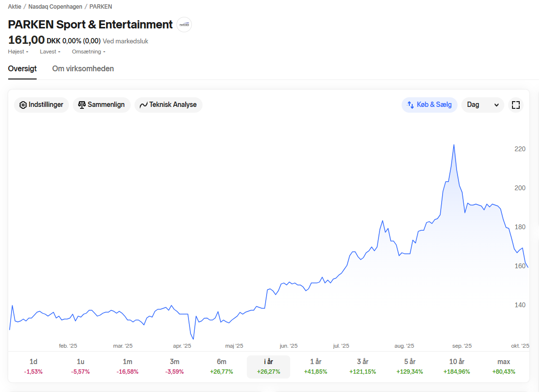Screen dimensions: 539x392
Task: Select the 3 år time range
Action: 363,366
